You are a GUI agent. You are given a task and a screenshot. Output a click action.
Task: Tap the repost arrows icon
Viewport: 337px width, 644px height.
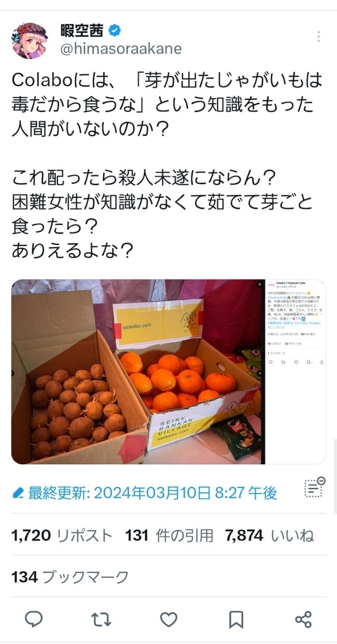[x=101, y=620]
